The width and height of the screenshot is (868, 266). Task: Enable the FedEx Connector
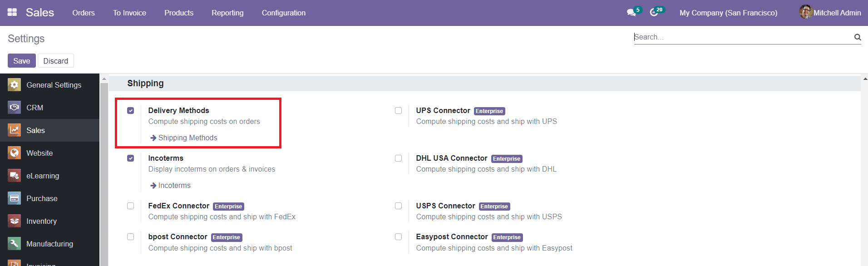(x=131, y=206)
